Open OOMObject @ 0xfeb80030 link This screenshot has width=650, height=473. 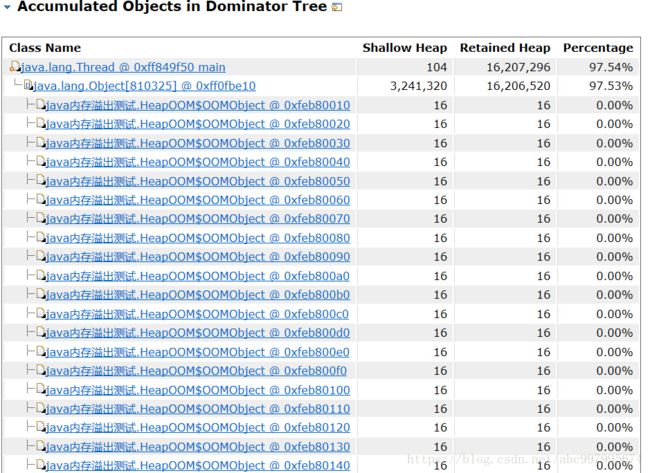coord(198,143)
